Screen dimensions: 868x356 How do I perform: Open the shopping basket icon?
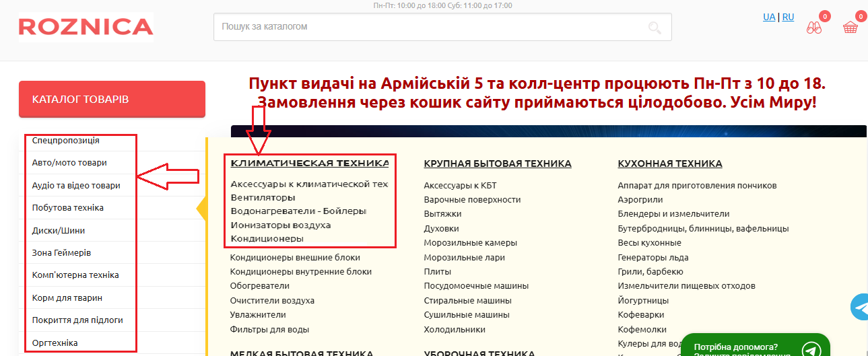coord(850,28)
